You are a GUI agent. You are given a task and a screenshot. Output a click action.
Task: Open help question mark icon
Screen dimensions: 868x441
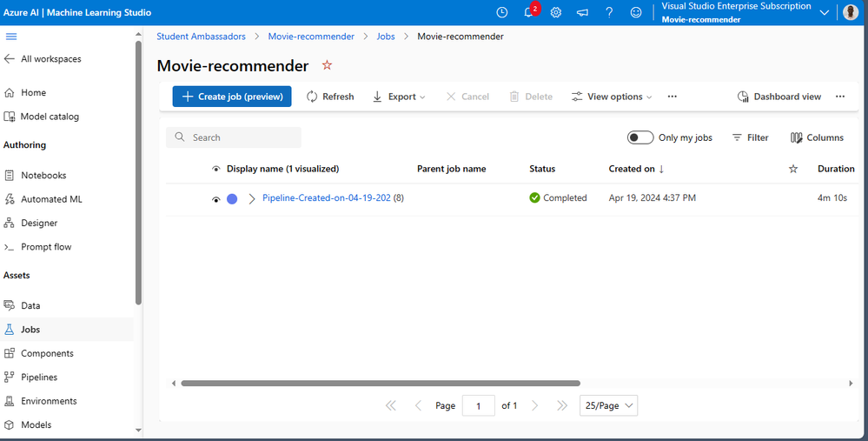(x=609, y=12)
